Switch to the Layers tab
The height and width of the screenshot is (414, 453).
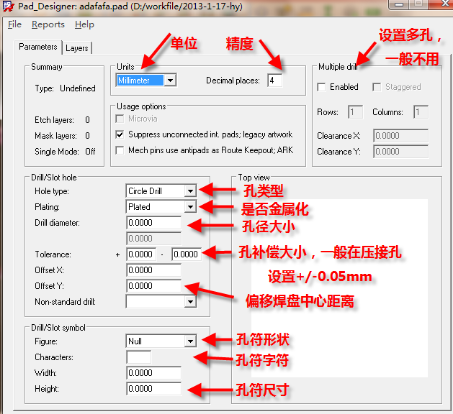click(77, 48)
